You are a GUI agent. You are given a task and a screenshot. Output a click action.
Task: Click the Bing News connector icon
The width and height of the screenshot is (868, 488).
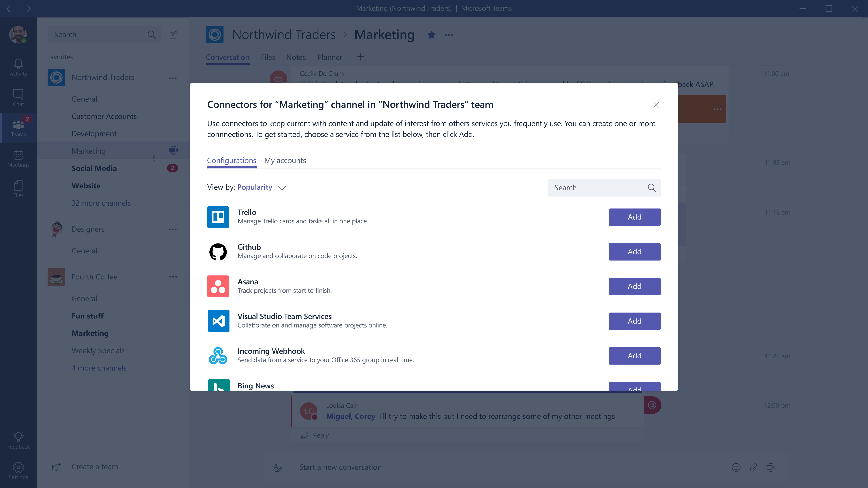tap(218, 386)
